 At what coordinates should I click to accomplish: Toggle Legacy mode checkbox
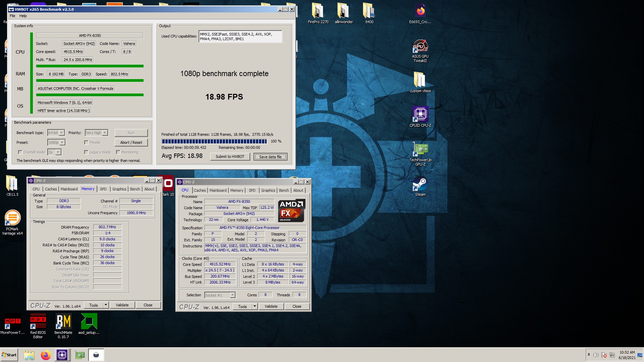coord(86,152)
